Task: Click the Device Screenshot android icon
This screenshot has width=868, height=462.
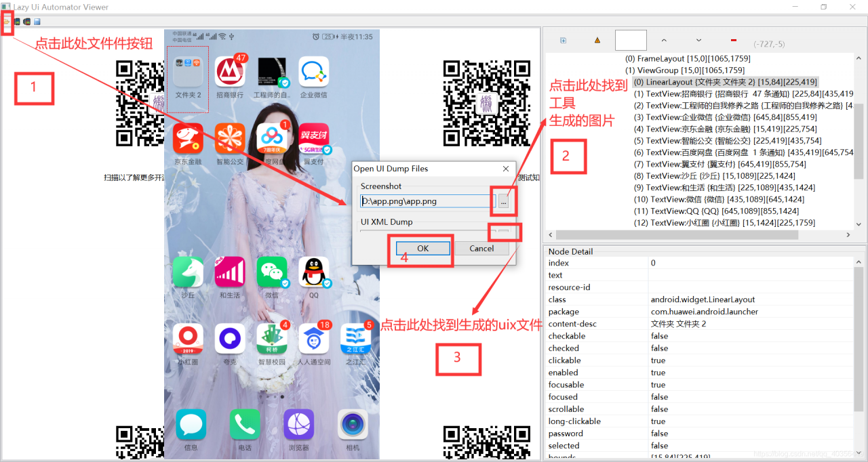Action: (17, 22)
